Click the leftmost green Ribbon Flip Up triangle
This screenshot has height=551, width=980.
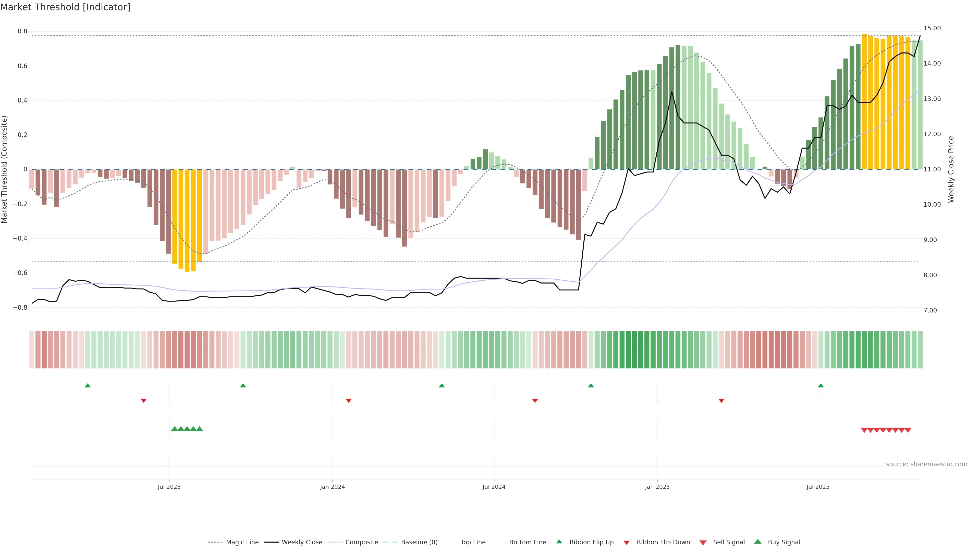(x=88, y=386)
